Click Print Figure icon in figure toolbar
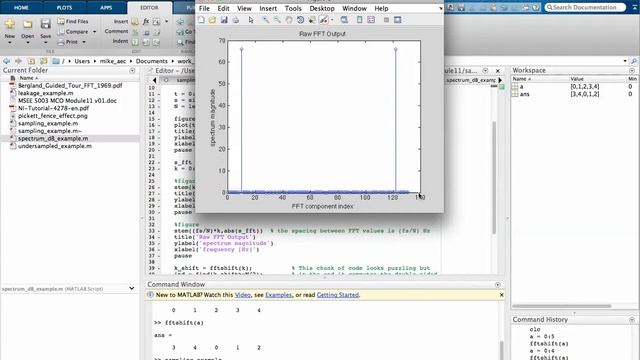 [x=236, y=20]
